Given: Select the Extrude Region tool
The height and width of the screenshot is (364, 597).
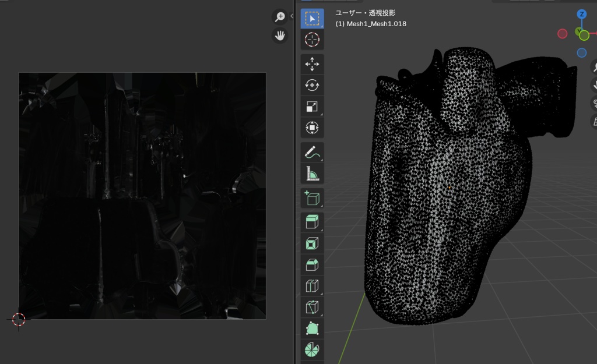Looking at the screenshot, I should pyautogui.click(x=312, y=222).
